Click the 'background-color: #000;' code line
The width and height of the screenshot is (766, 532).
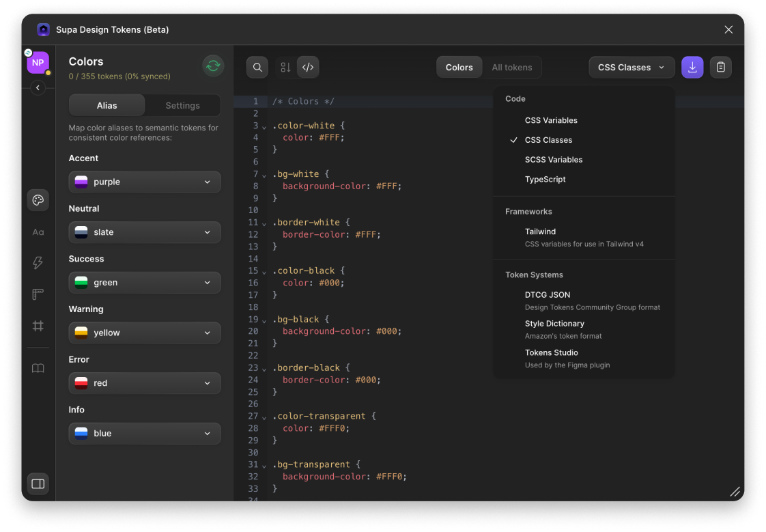coord(342,331)
